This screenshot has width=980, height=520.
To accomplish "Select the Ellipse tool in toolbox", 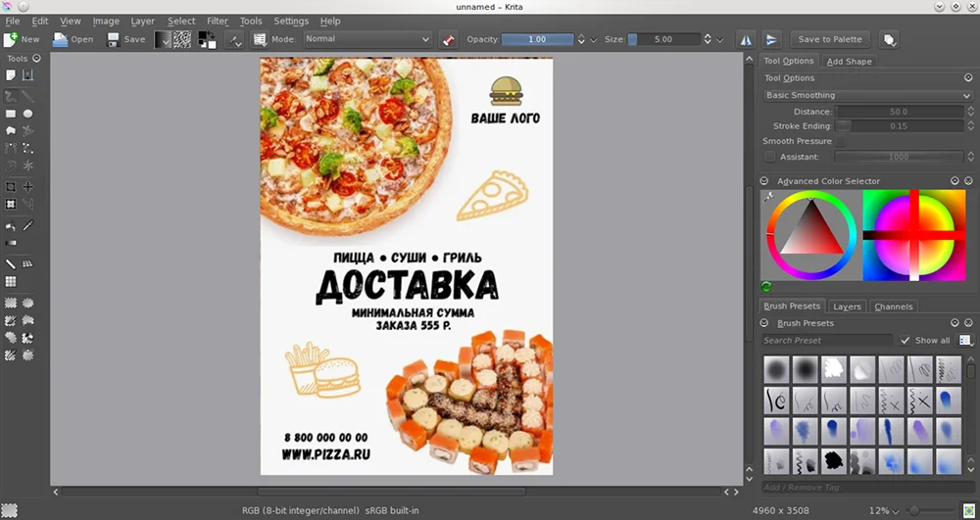I will click(28, 114).
